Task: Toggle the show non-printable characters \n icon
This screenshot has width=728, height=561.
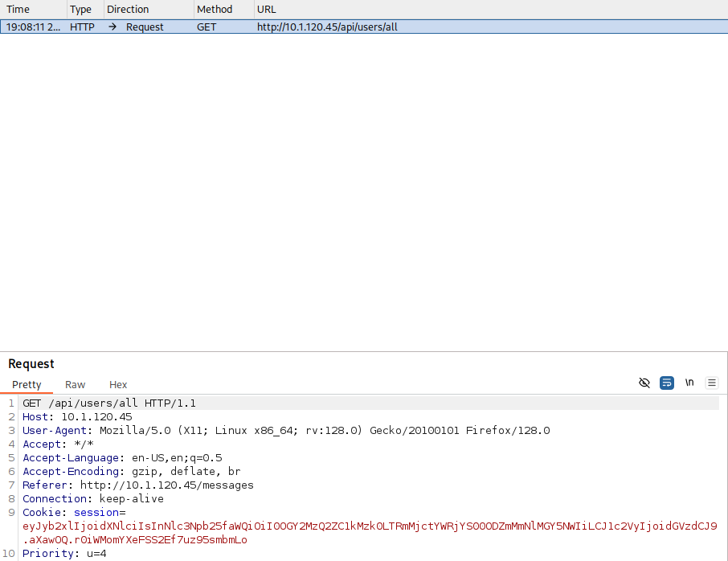Action: tap(689, 383)
